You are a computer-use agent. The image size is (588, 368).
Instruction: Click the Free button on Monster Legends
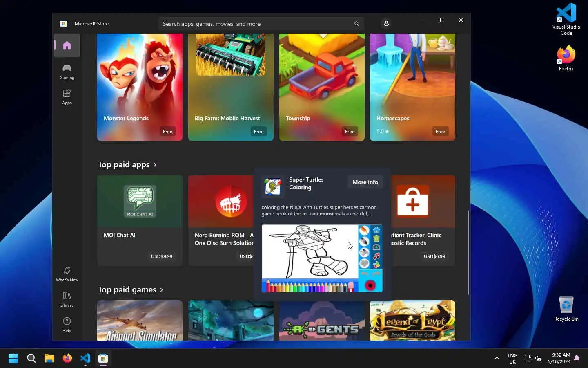coord(167,131)
